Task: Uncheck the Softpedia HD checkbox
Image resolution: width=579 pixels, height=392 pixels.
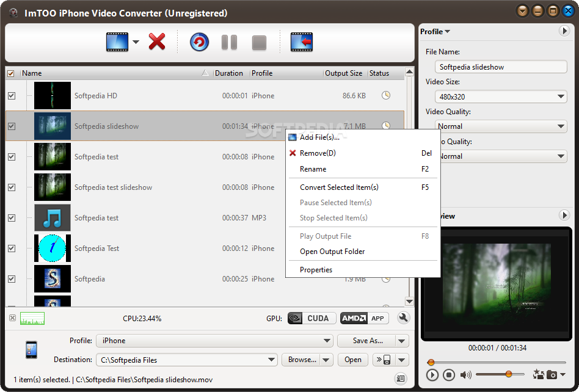Action: coord(12,96)
